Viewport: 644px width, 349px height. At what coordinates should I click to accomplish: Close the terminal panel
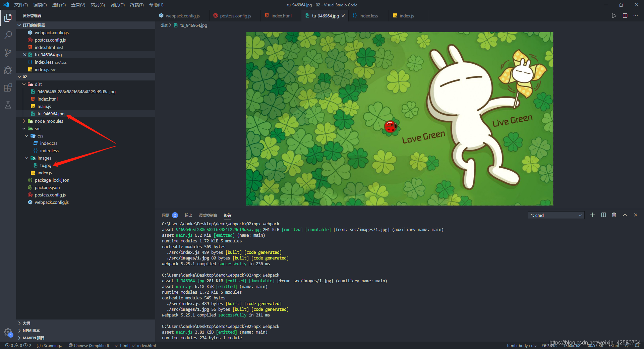pyautogui.click(x=636, y=215)
